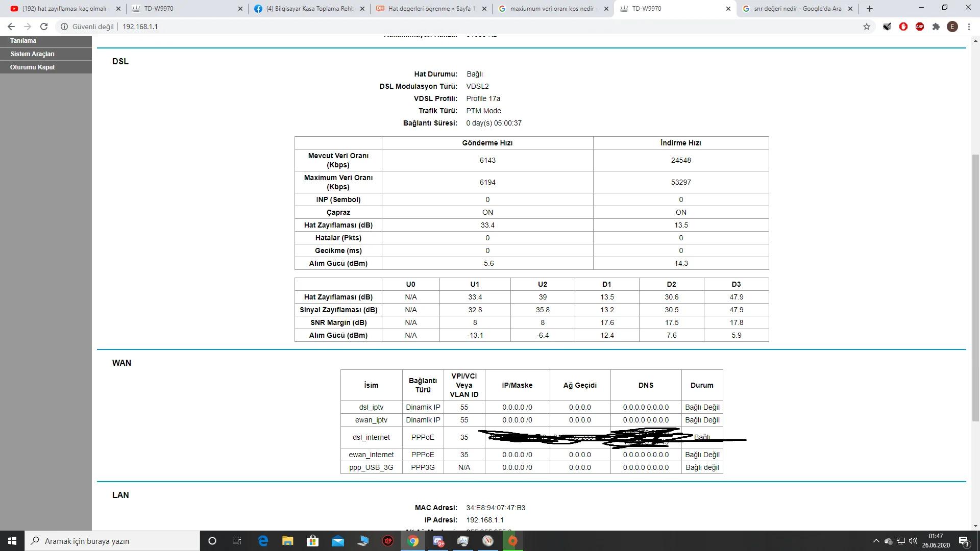Viewport: 980px width, 551px height.
Task: Close the 'snr değeri nedir' Google tab
Action: [850, 9]
